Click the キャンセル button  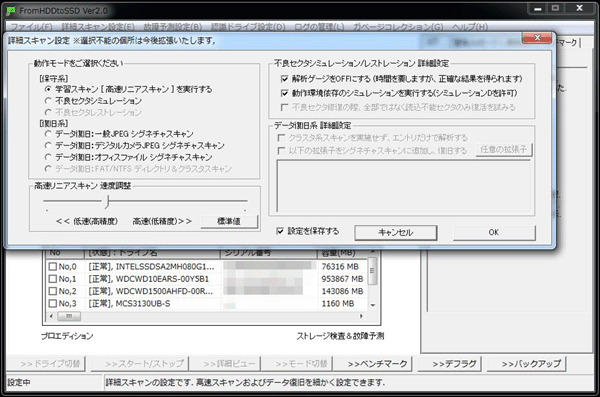[396, 232]
